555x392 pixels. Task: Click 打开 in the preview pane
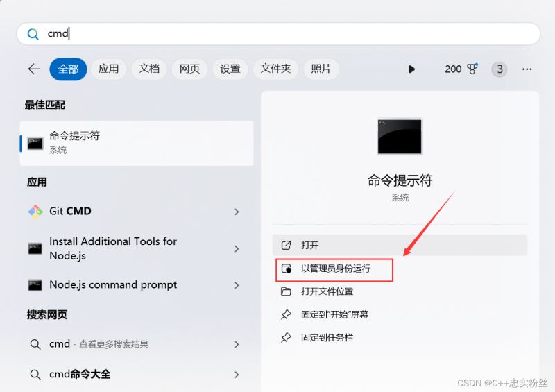400,245
